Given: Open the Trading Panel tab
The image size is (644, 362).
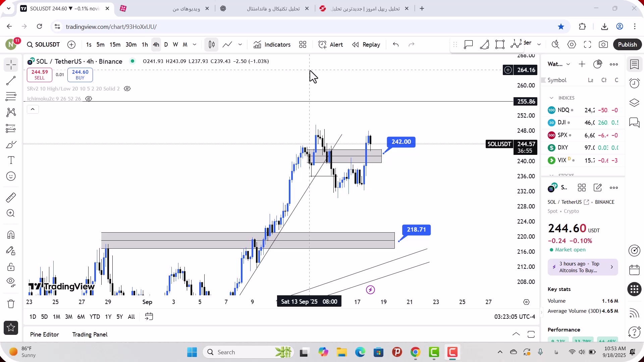Looking at the screenshot, I should [90, 335].
